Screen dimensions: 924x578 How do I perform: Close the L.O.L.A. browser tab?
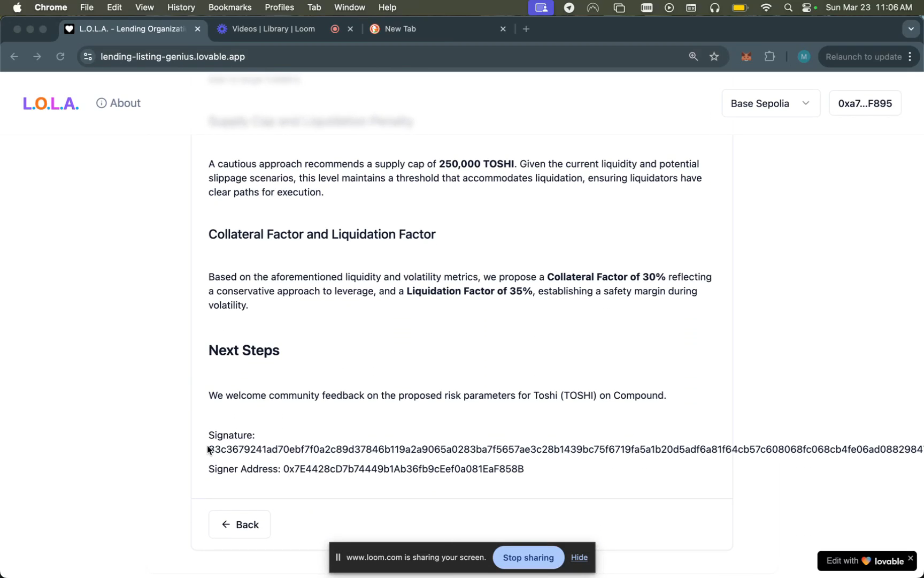(197, 29)
